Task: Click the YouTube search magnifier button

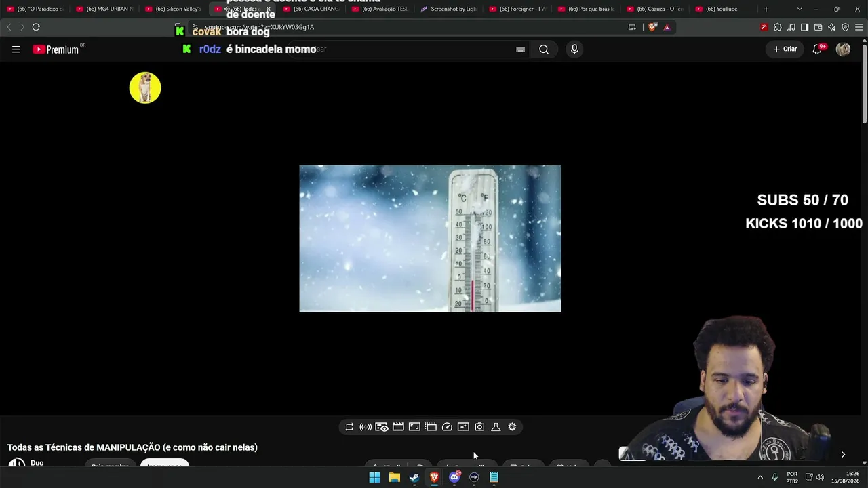Action: tap(544, 49)
